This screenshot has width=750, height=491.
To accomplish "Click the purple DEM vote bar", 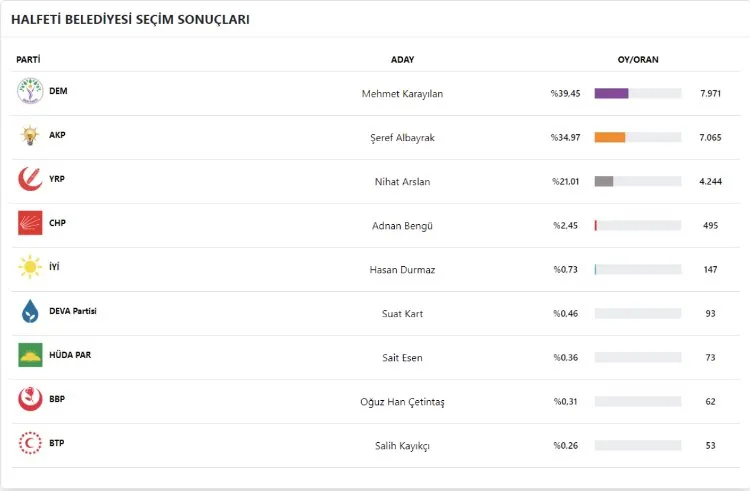I will point(611,94).
